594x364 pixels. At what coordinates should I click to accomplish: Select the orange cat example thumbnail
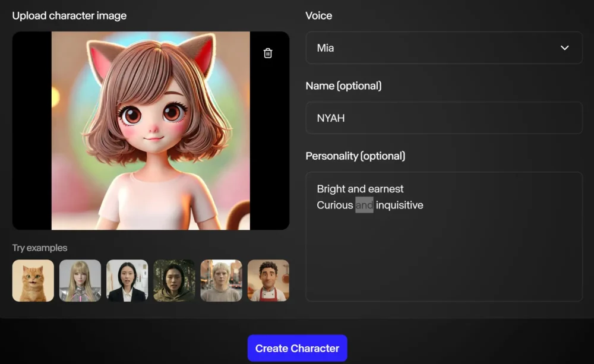[x=33, y=280]
